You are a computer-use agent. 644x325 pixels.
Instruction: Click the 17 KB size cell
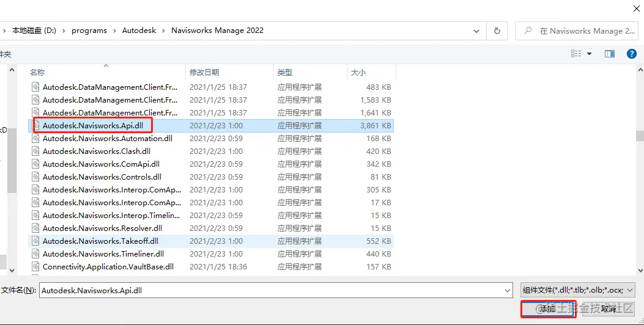point(381,202)
